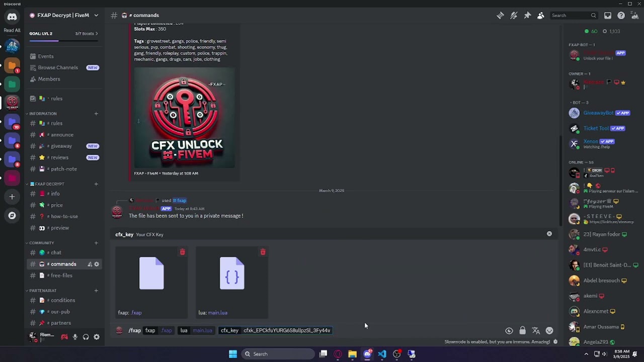
Task: Toggle the red crossed-out camera icon in user panel
Action: (64, 337)
